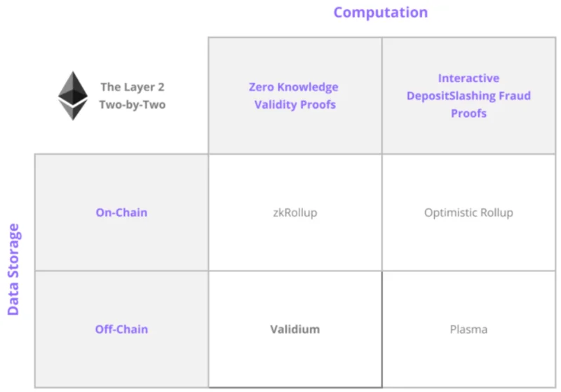Click the 'Plasma' cell
Viewport: 561px width, 392px height.
(x=468, y=329)
